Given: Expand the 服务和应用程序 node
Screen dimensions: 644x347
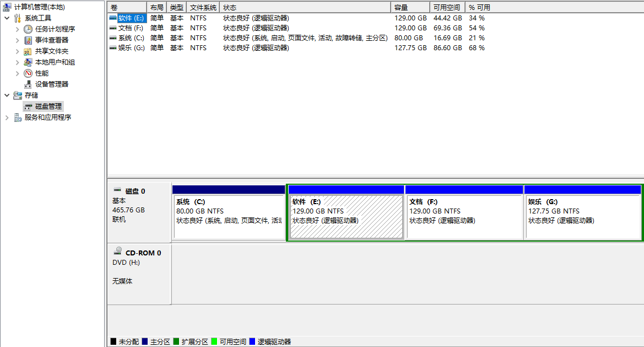Looking at the screenshot, I should point(7,118).
